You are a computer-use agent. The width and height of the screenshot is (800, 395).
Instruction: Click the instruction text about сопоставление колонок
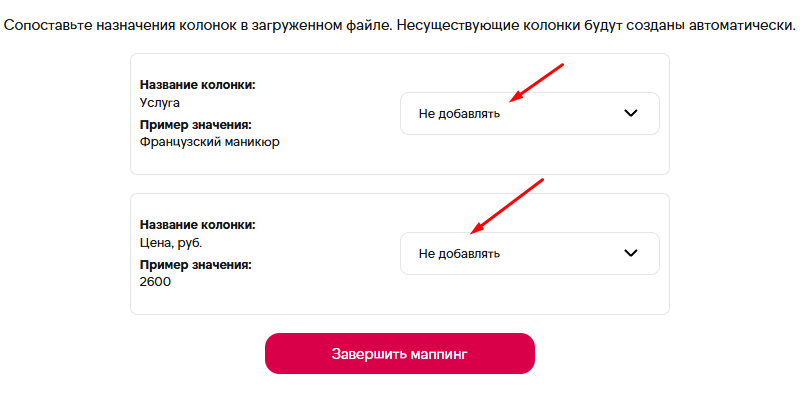[x=400, y=26]
